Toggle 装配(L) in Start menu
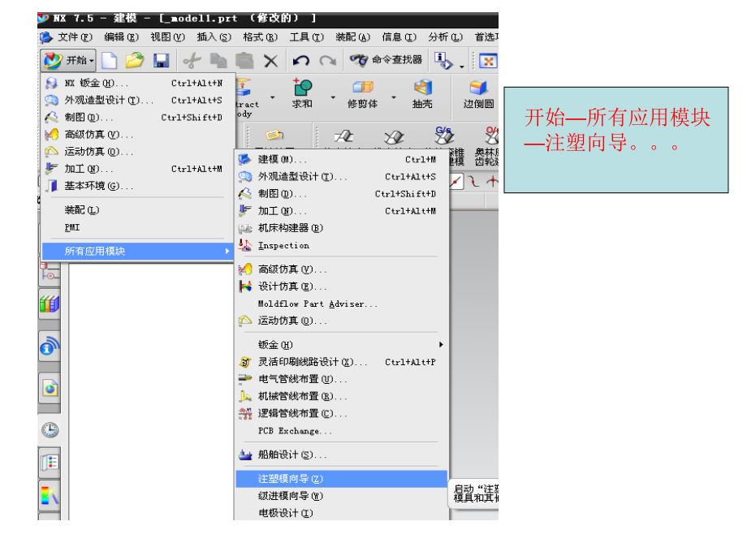 click(138, 210)
